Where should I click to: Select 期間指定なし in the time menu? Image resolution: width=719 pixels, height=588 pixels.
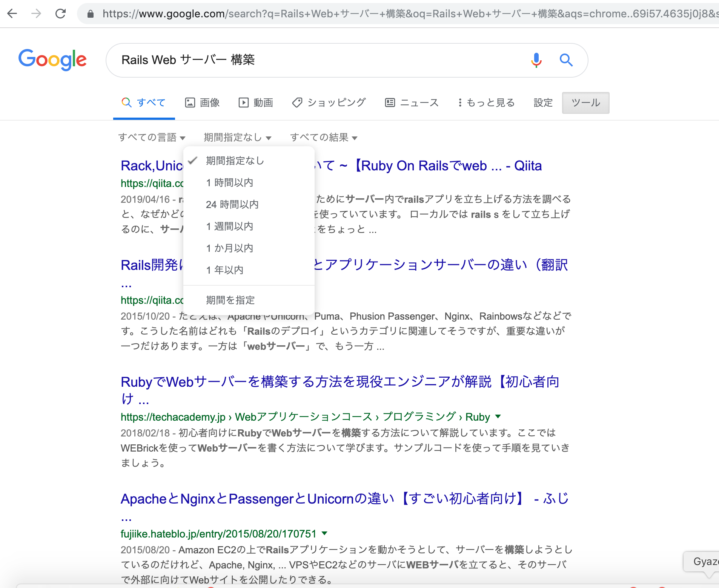249,161
